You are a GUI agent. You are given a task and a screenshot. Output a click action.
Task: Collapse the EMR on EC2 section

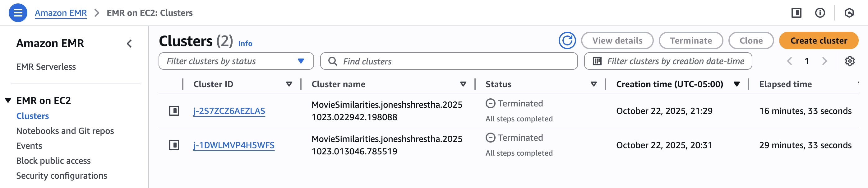click(8, 100)
